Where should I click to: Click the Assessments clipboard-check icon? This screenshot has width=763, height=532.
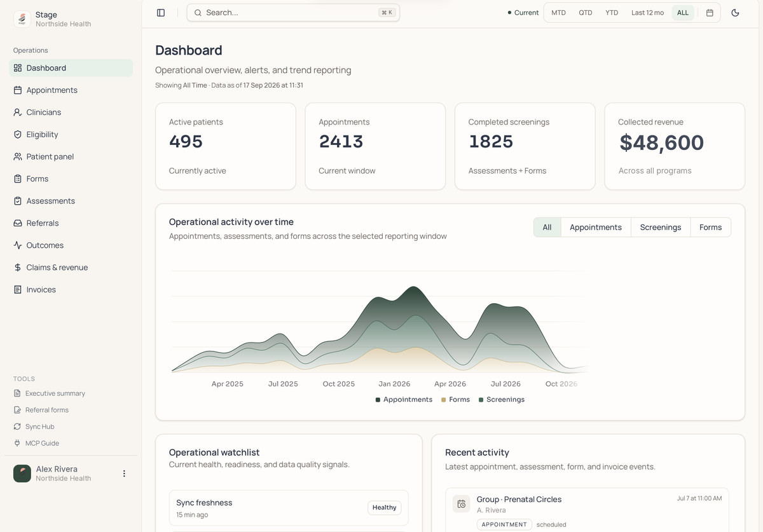click(x=18, y=201)
